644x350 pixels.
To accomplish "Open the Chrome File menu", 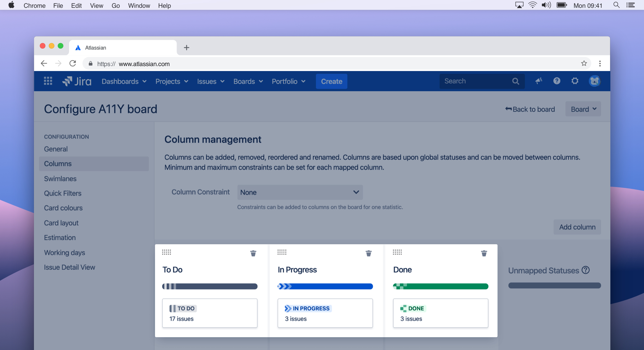I will (x=58, y=5).
